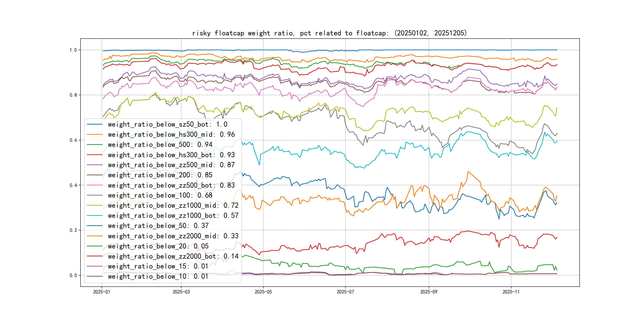644x322 pixels.
Task: Click legend label weight_ratio_below_hs300_bot
Action: [x=171, y=155]
